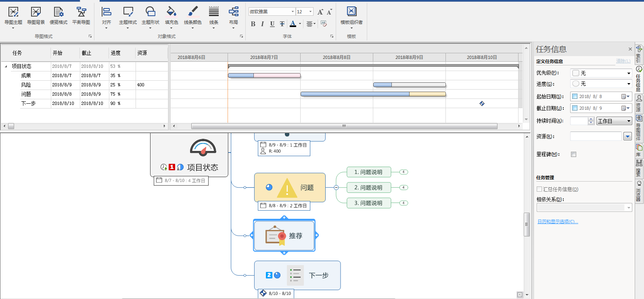This screenshot has height=299, width=644.
Task: Click the 日历和显示选项 link
Action: (558, 222)
